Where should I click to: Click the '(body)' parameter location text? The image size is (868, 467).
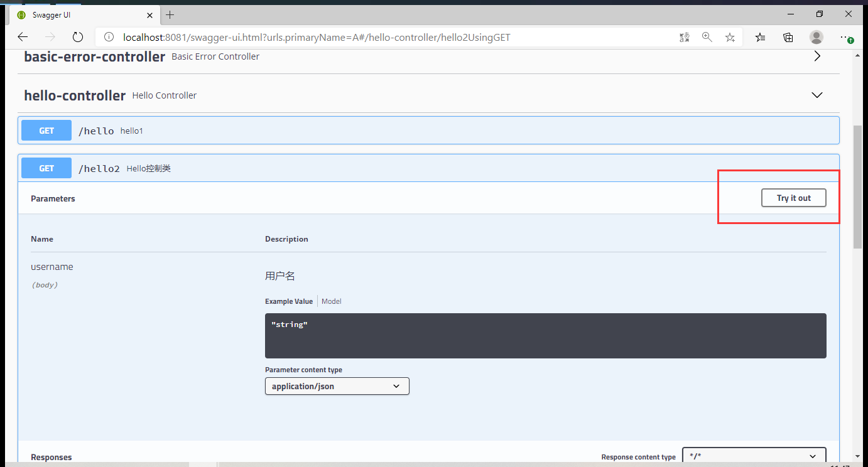[45, 285]
